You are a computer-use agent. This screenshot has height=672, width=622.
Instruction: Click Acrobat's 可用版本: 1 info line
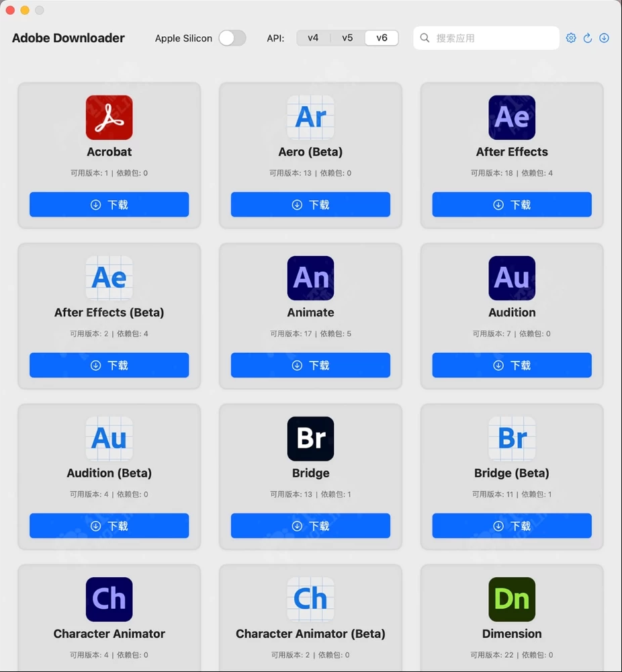[109, 173]
